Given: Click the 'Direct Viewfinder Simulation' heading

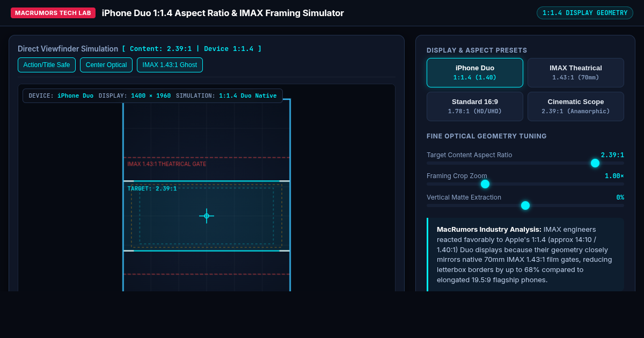Looking at the screenshot, I should (x=68, y=49).
